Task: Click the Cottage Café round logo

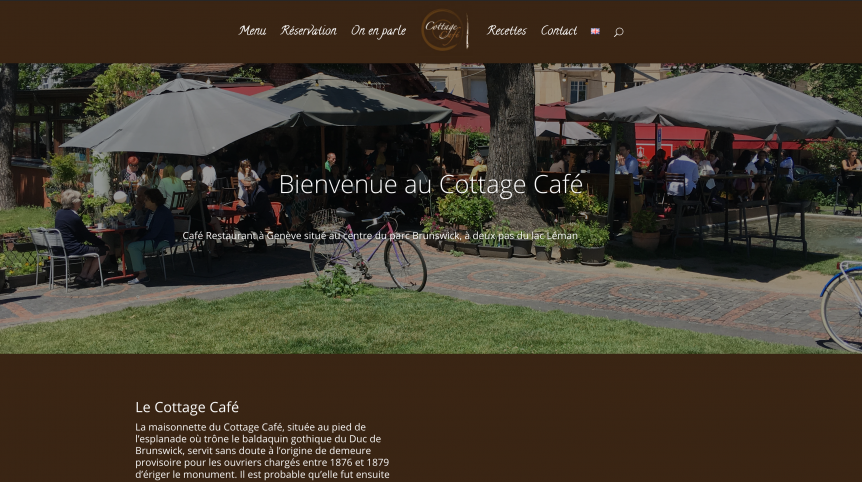Action: click(x=445, y=30)
